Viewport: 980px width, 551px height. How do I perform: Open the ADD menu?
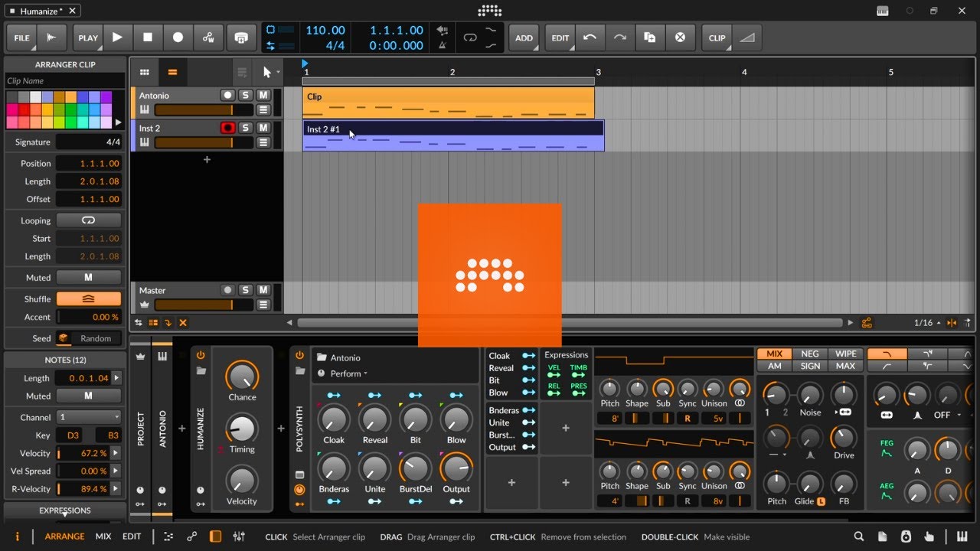[x=524, y=37]
